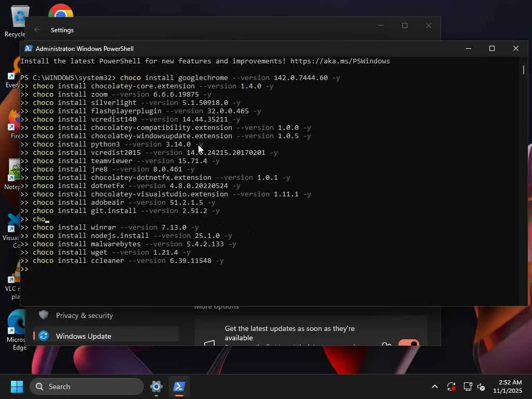Click the 'choco install ccleaner' line
Viewport: 532px width, 399px height.
click(128, 261)
